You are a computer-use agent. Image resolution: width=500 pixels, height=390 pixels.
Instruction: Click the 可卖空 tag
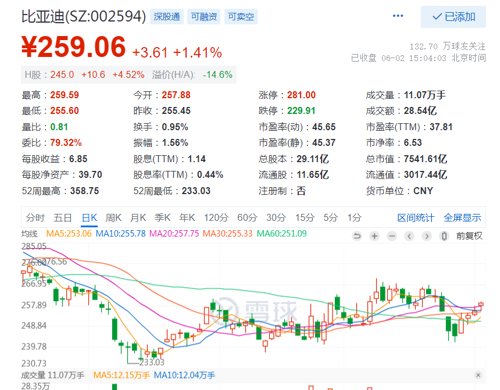(x=241, y=17)
